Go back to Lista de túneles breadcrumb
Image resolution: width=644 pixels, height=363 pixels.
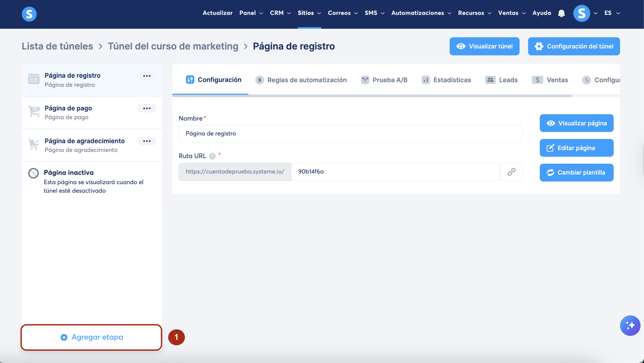coord(57,46)
